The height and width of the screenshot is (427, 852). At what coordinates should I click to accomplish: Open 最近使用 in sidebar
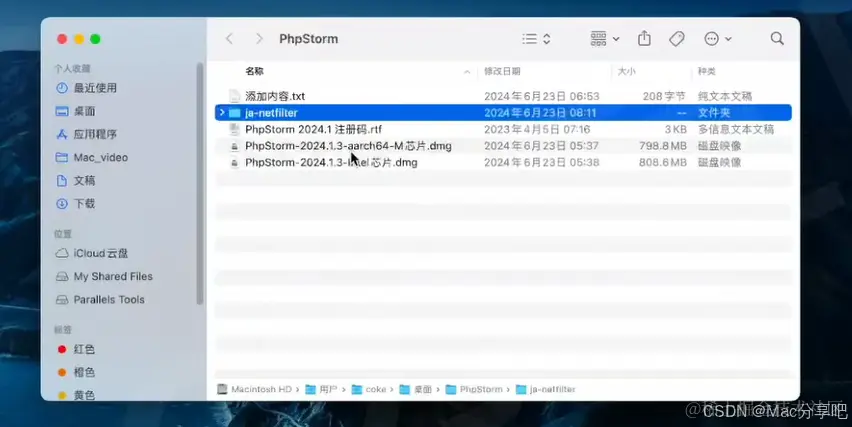86,88
